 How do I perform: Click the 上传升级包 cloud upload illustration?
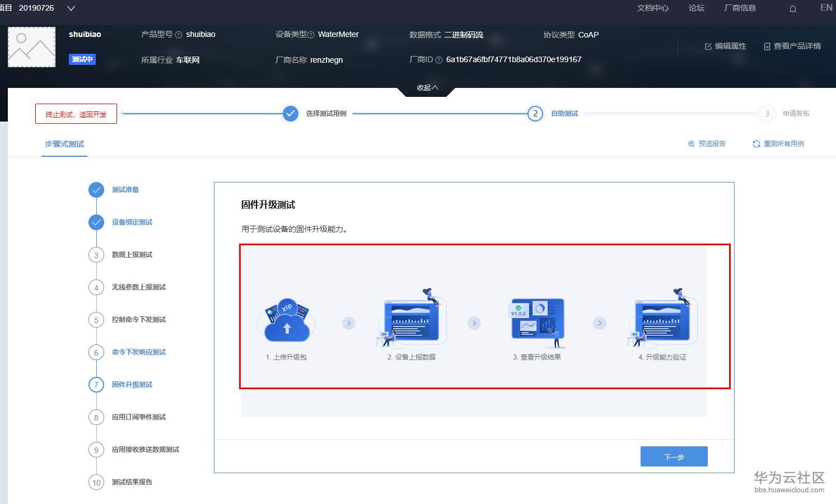pos(287,320)
